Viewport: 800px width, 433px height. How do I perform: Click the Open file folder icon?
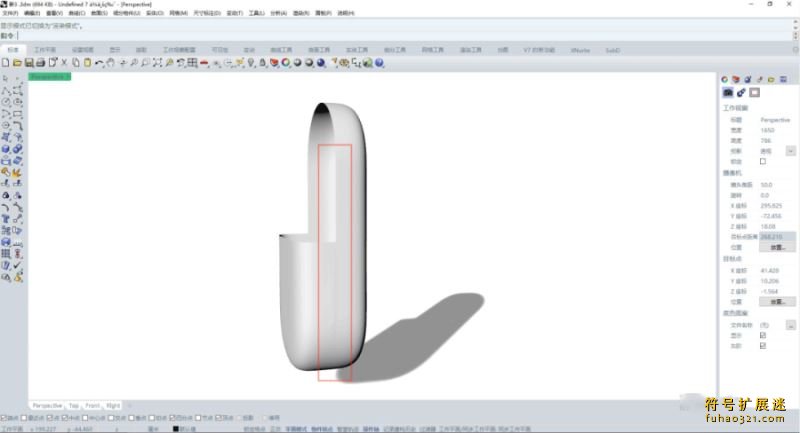17,63
